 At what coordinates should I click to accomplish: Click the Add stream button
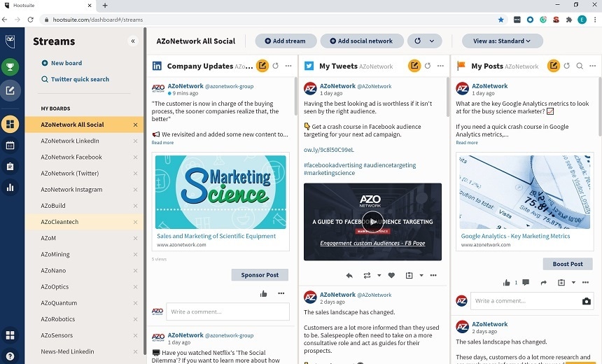pyautogui.click(x=286, y=41)
